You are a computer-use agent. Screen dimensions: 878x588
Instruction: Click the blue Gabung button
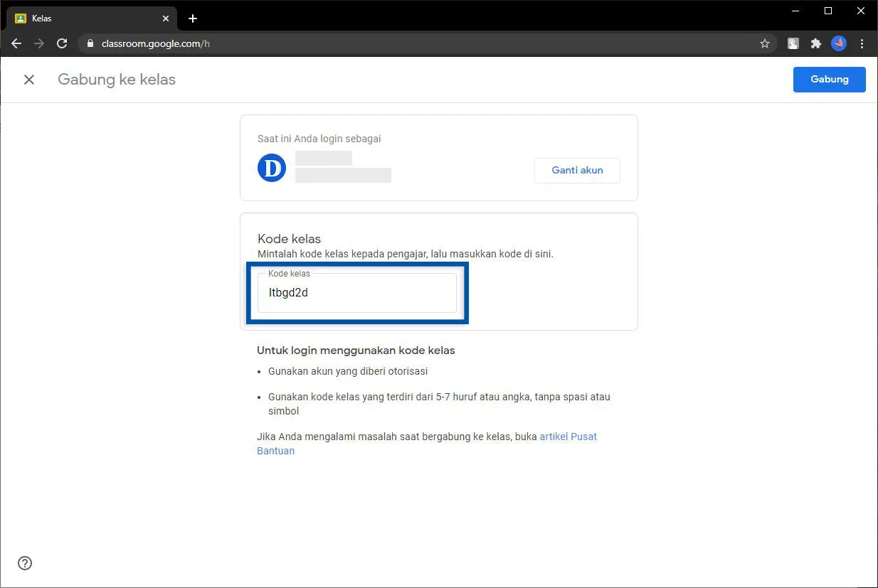[x=829, y=79]
